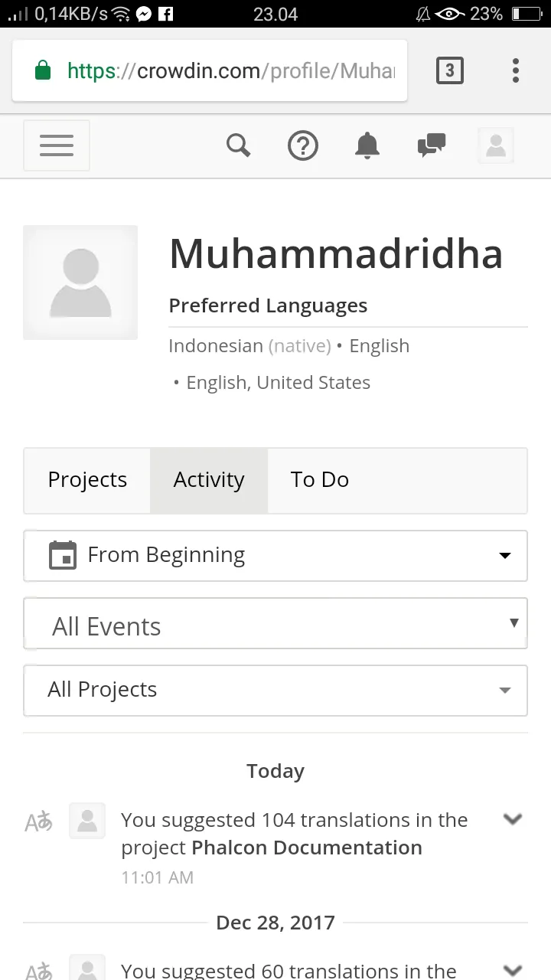Open the browser tab switcher showing 3
Screen dimensions: 551x980
coord(450,71)
